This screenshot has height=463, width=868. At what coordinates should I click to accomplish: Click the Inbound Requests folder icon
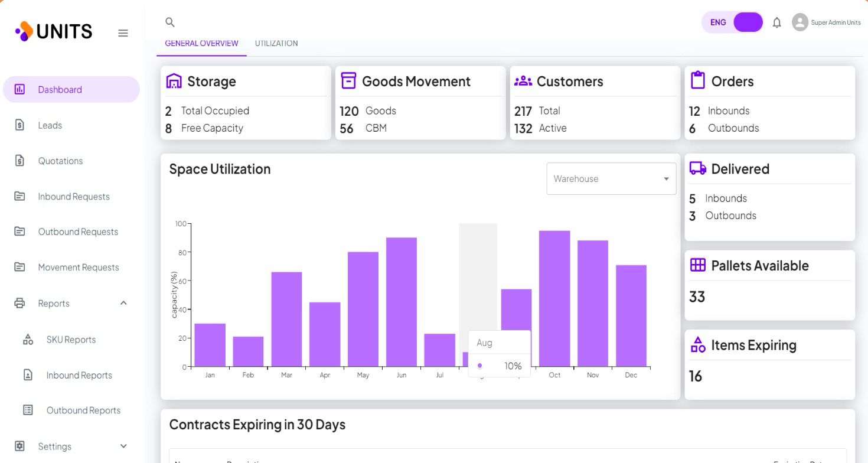19,196
